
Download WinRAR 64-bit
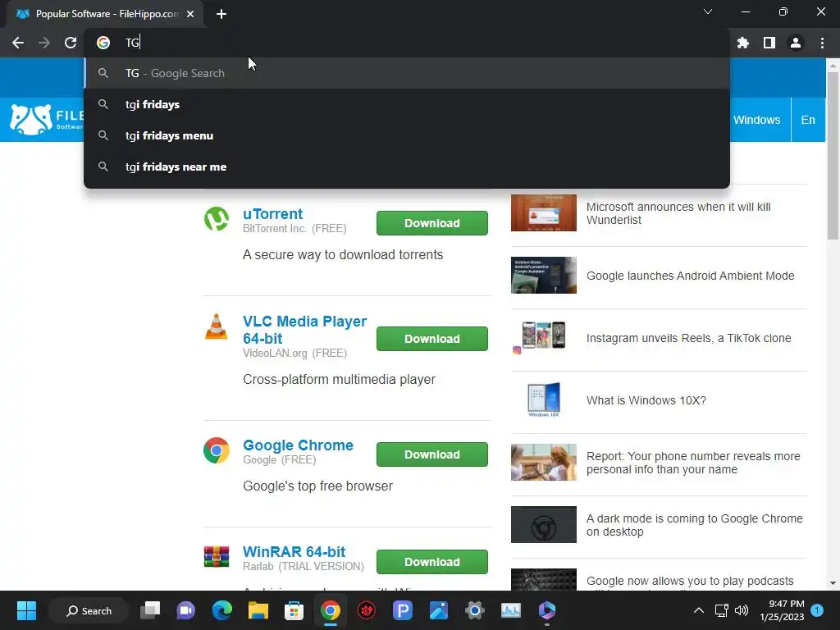pyautogui.click(x=431, y=561)
